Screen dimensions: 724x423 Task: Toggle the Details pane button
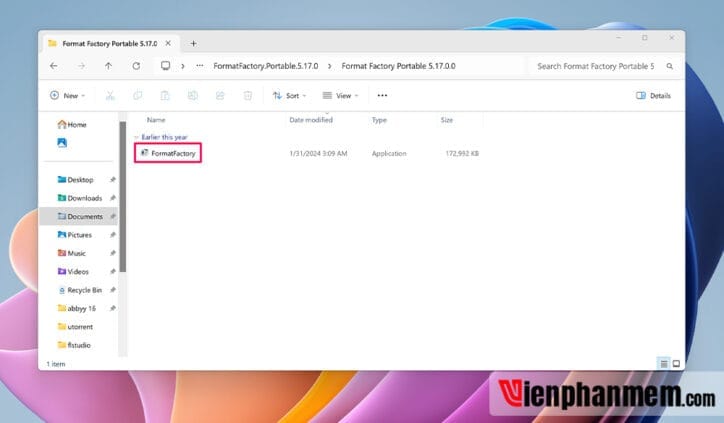pyautogui.click(x=653, y=96)
